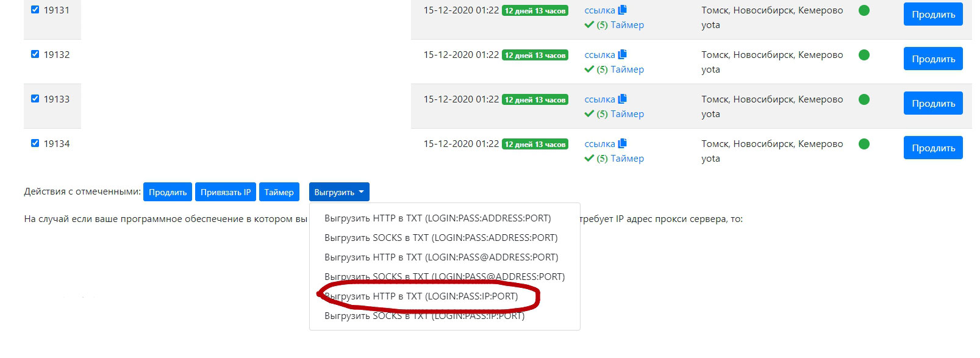Image resolution: width=980 pixels, height=358 pixels.
Task: Click copy icon next to ссылка for 19131
Action: [622, 10]
